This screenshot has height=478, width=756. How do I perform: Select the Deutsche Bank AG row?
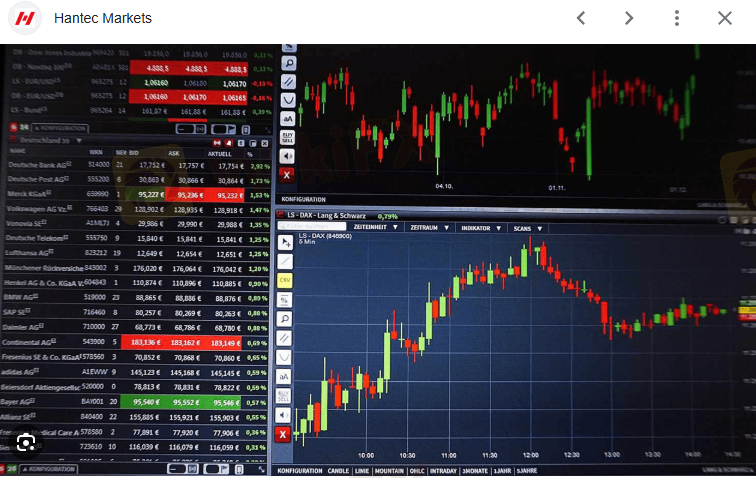138,165
